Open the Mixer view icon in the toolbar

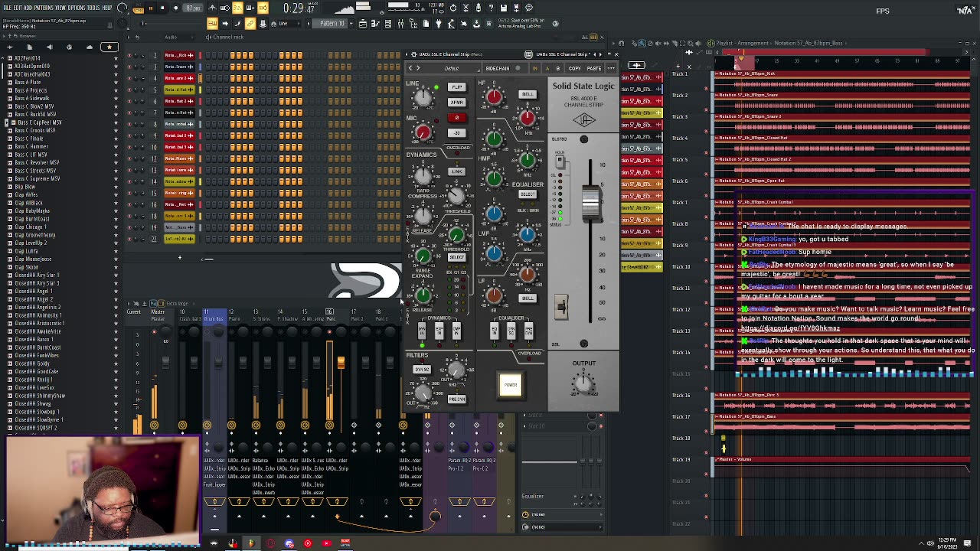(400, 24)
